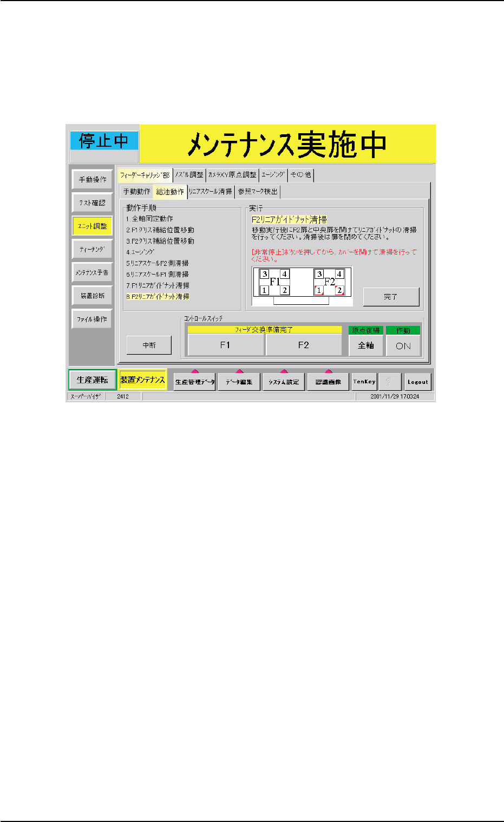The width and height of the screenshot is (504, 822).
Task: Click the スーパーバイザ user level field
Action: pos(86,396)
